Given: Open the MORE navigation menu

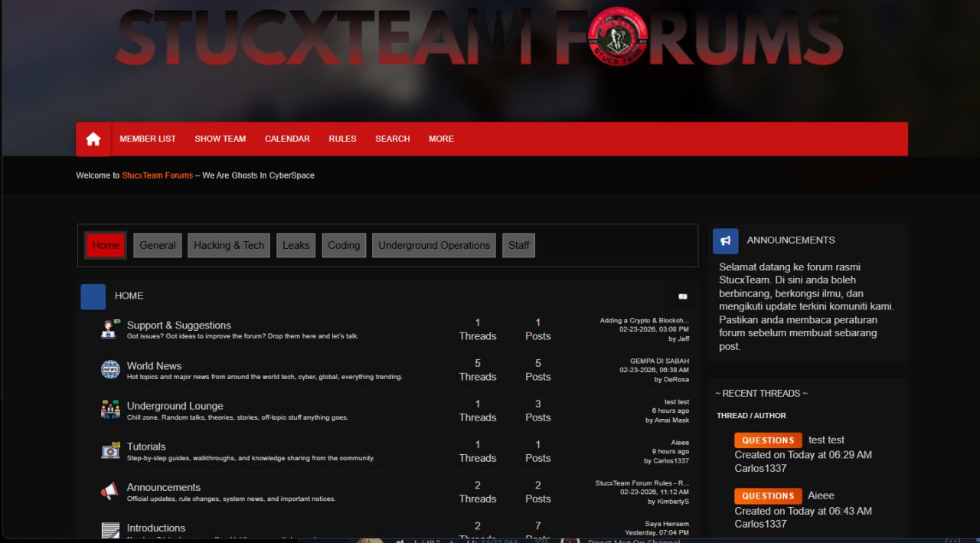Looking at the screenshot, I should (441, 139).
